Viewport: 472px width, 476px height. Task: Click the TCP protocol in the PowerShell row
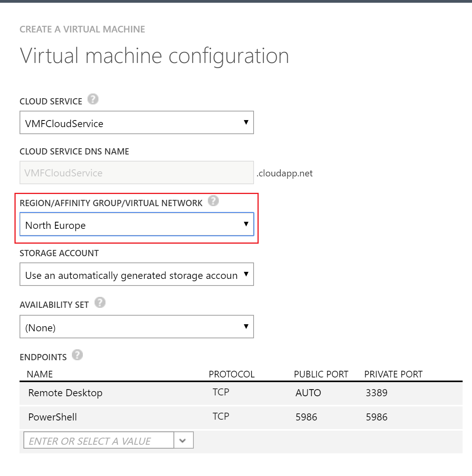(x=221, y=417)
